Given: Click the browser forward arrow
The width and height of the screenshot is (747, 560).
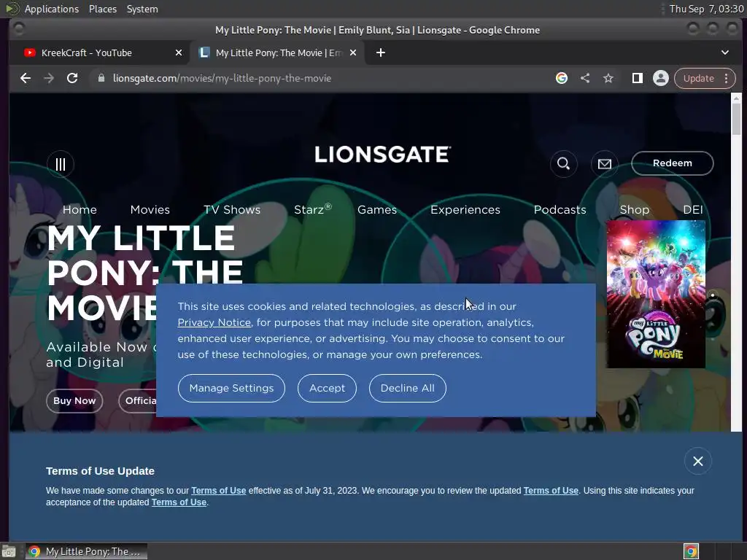Looking at the screenshot, I should pyautogui.click(x=49, y=78).
